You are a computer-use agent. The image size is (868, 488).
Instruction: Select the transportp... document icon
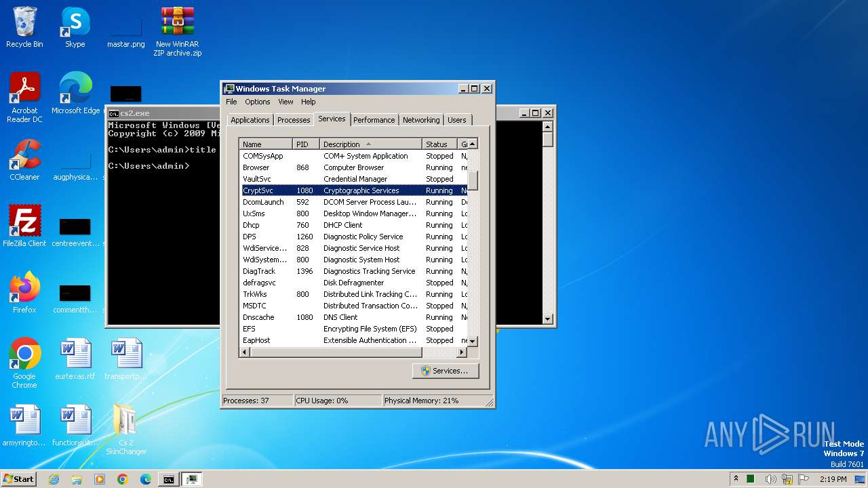(126, 359)
